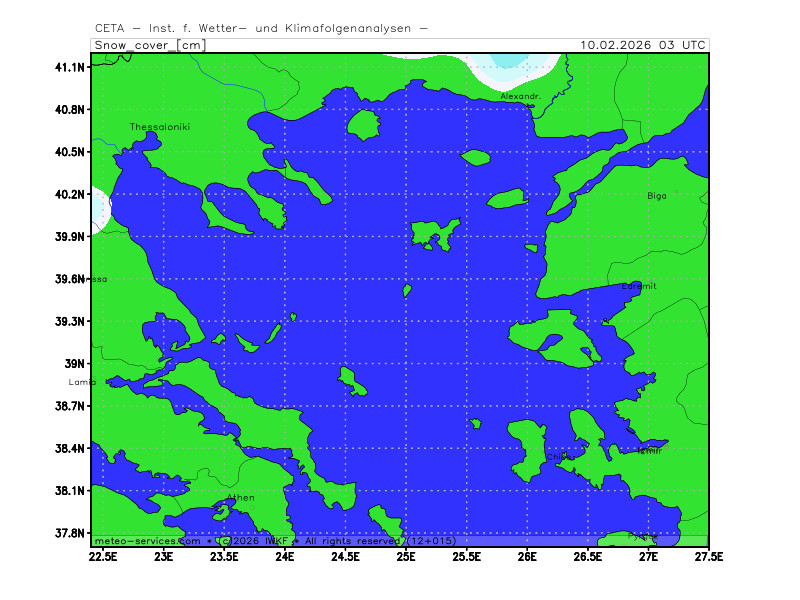Click the Chios island label
This screenshot has height=600, width=800.
click(x=558, y=457)
